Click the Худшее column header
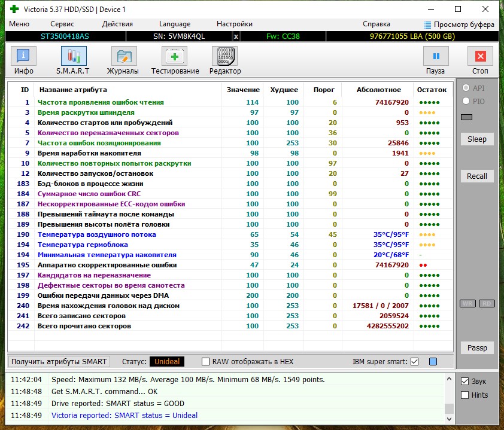Viewport: 504px width, 430px height. pyautogui.click(x=284, y=90)
